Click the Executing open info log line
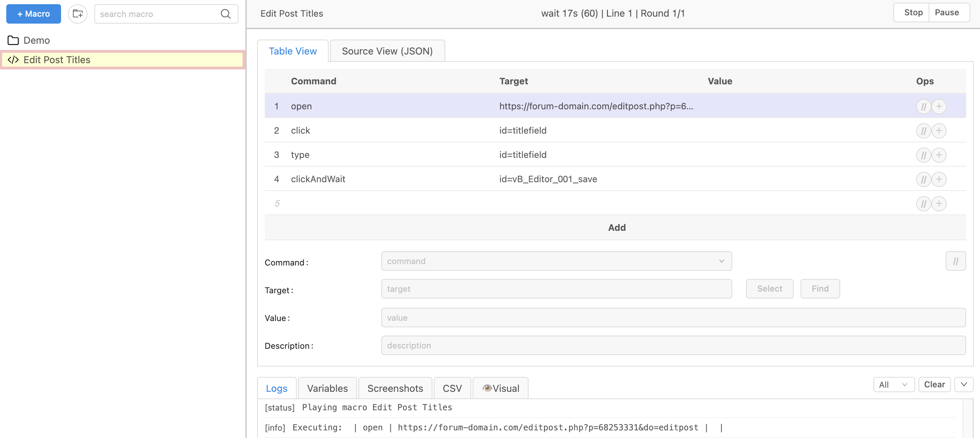This screenshot has height=438, width=980. pyautogui.click(x=493, y=428)
